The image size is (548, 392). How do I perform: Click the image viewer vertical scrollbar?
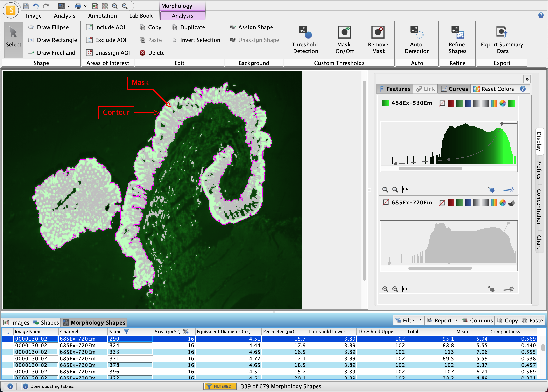[x=364, y=181]
